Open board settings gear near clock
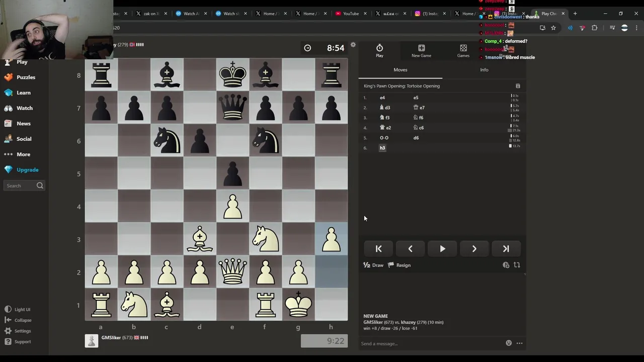Image resolution: width=644 pixels, height=362 pixels. point(353,45)
